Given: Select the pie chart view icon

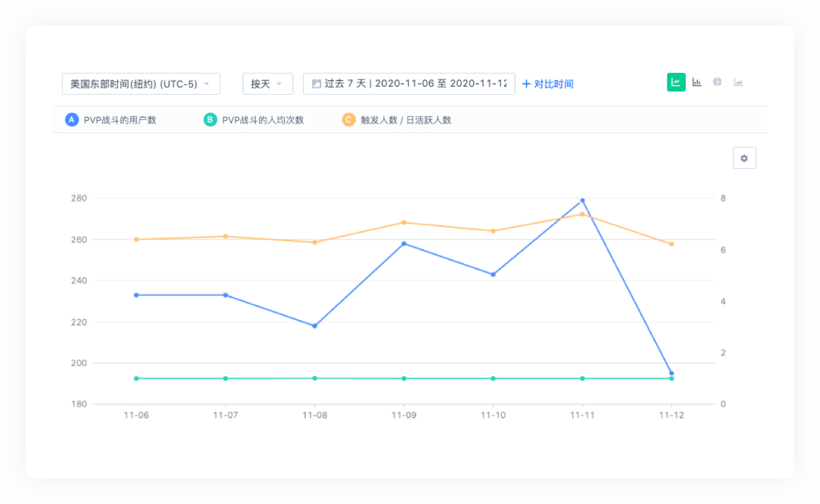Looking at the screenshot, I should [x=717, y=82].
